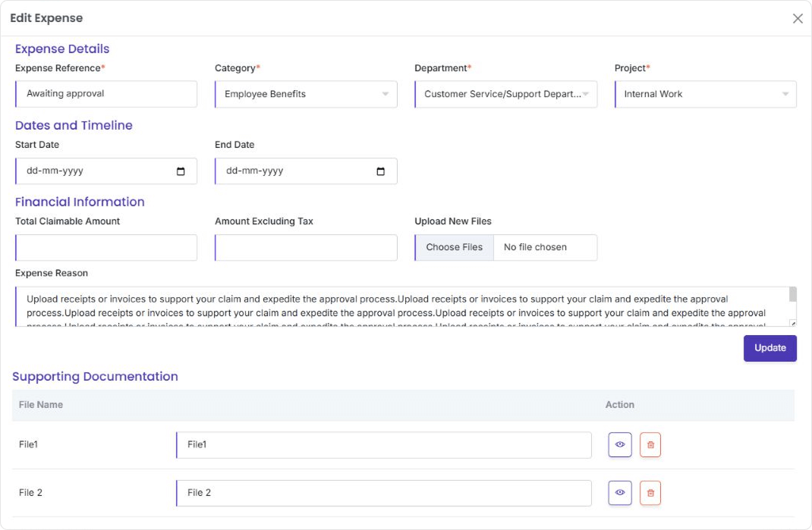Click the view eye icon for File1
The image size is (812, 530).
619,445
